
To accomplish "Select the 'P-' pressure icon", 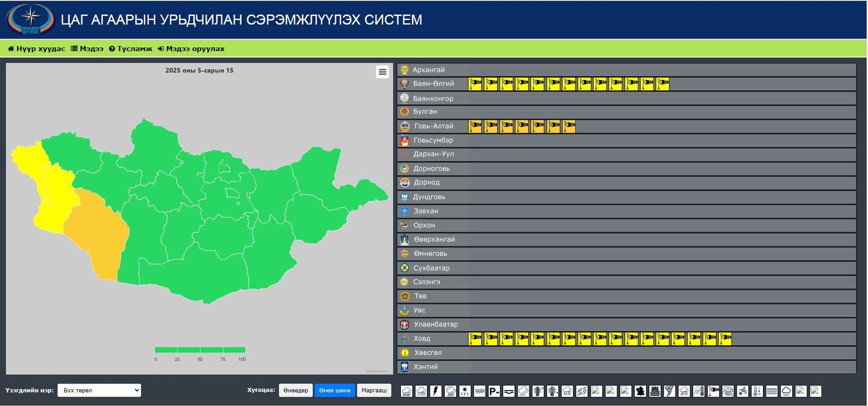I will (494, 391).
